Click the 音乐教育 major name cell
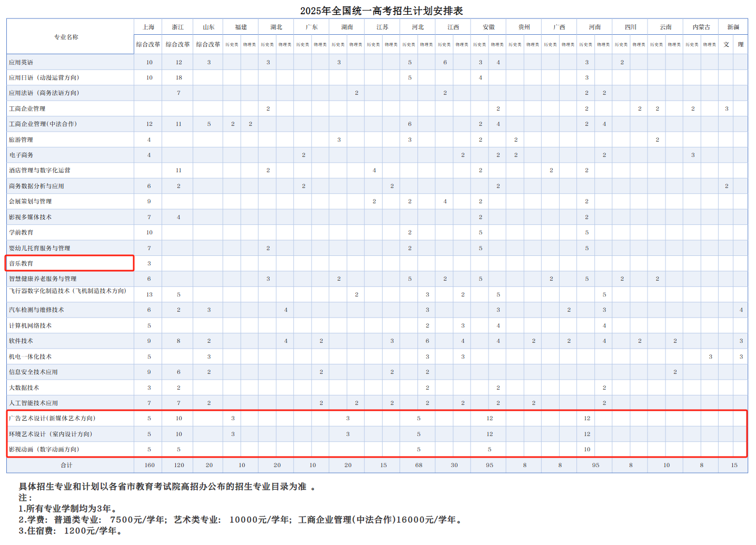Viewport: 756px width, 545px height. (21, 263)
